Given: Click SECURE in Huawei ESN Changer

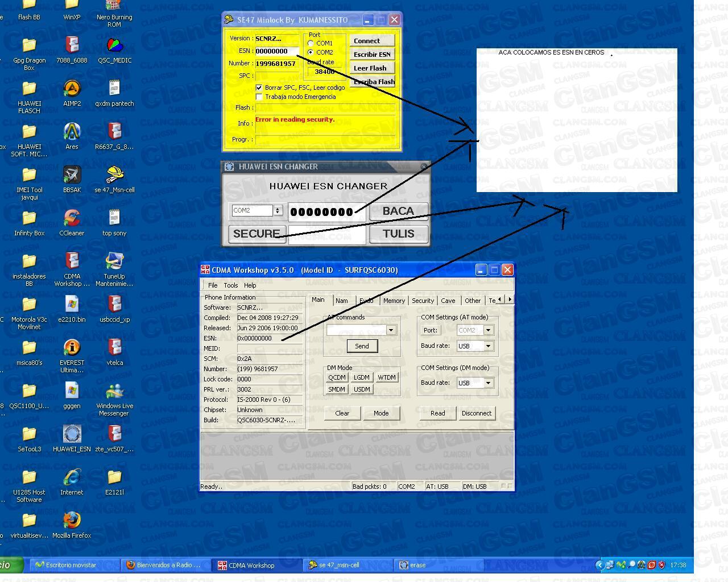Looking at the screenshot, I should pyautogui.click(x=257, y=234).
